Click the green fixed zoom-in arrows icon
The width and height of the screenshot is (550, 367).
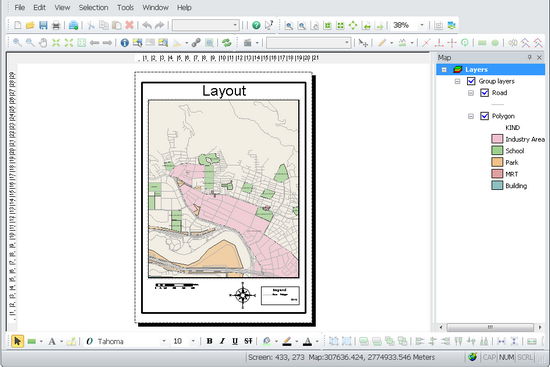(56, 43)
